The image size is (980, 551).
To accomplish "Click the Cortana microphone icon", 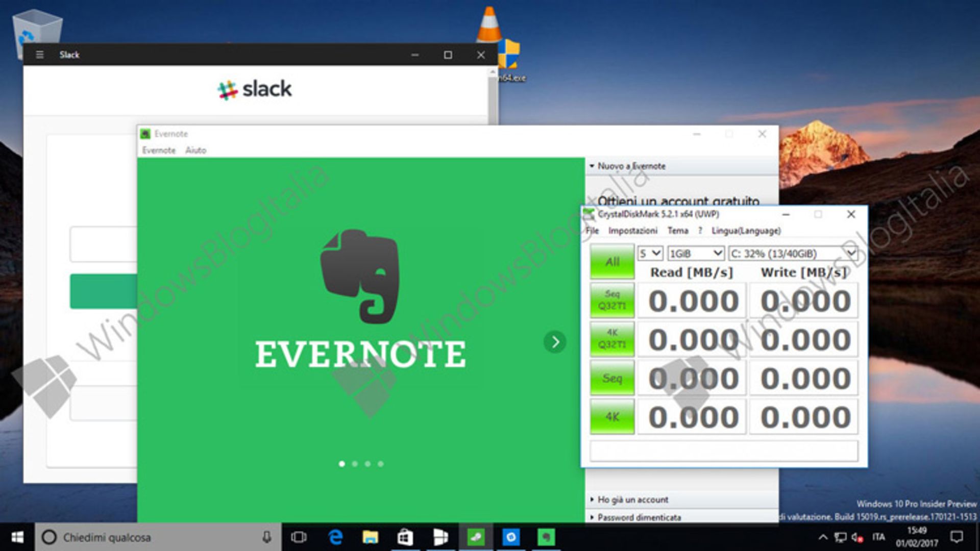I will (266, 537).
